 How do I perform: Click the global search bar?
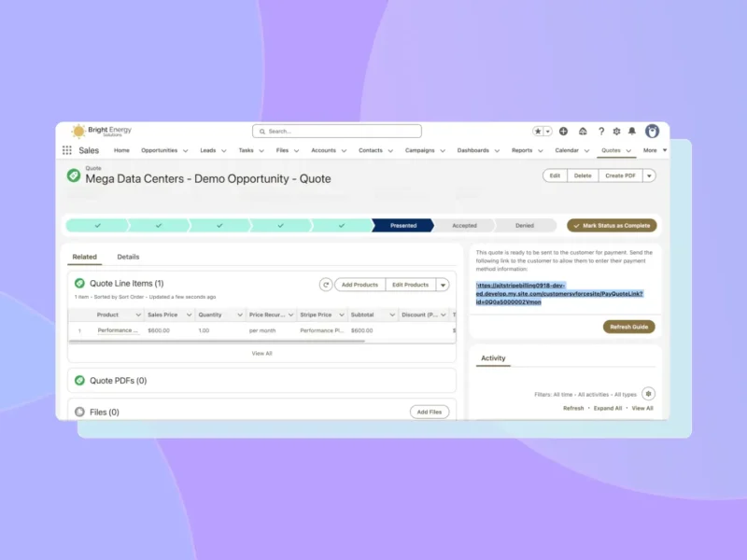click(x=336, y=131)
